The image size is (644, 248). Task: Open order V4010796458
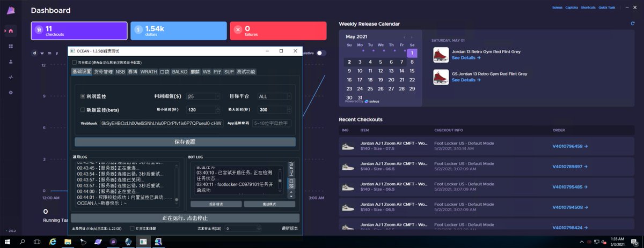tap(570, 146)
